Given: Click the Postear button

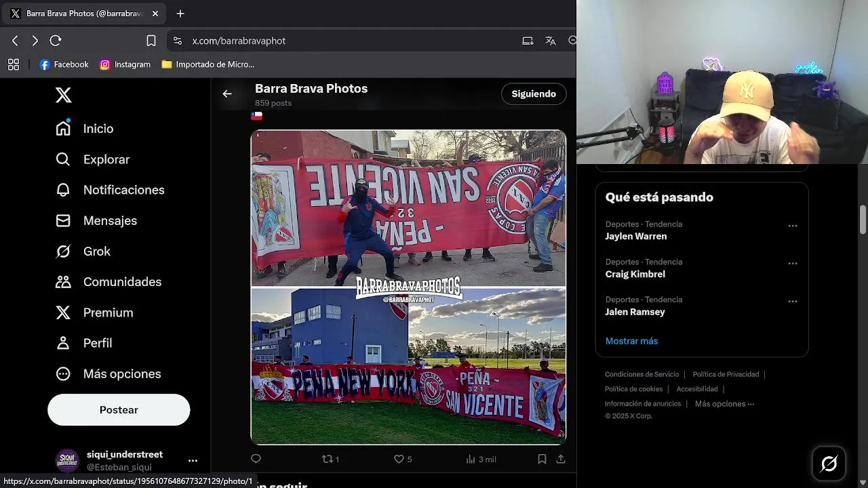Looking at the screenshot, I should tap(119, 409).
